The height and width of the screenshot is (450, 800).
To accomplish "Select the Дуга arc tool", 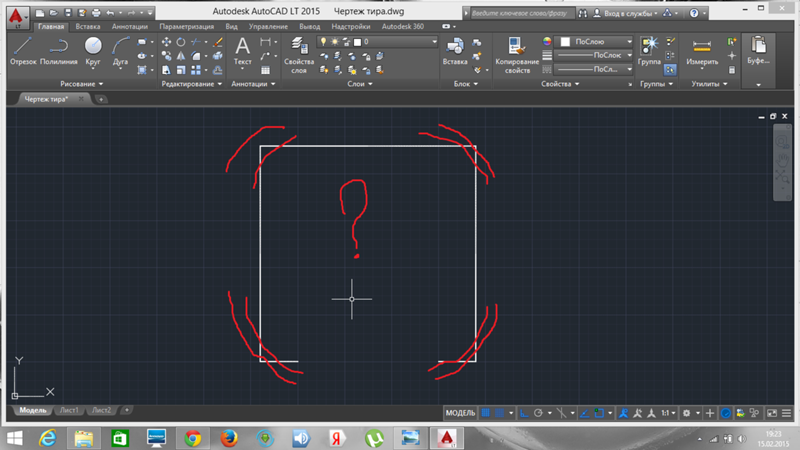I will pos(120,51).
